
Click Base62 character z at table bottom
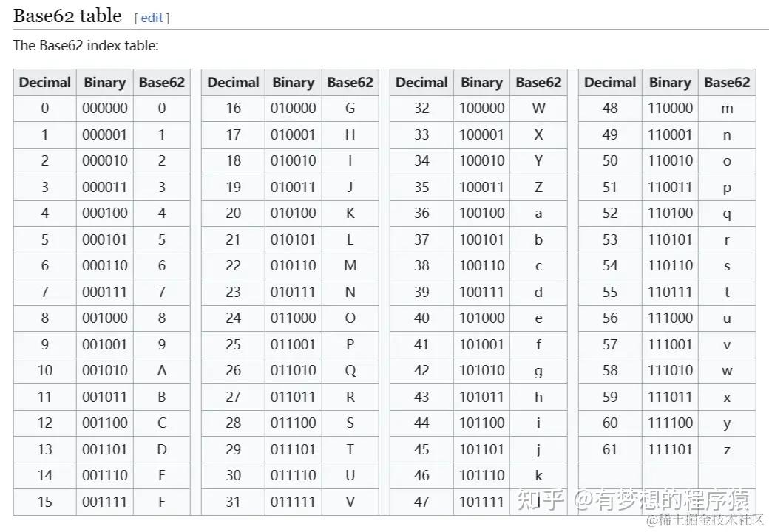pyautogui.click(x=727, y=449)
